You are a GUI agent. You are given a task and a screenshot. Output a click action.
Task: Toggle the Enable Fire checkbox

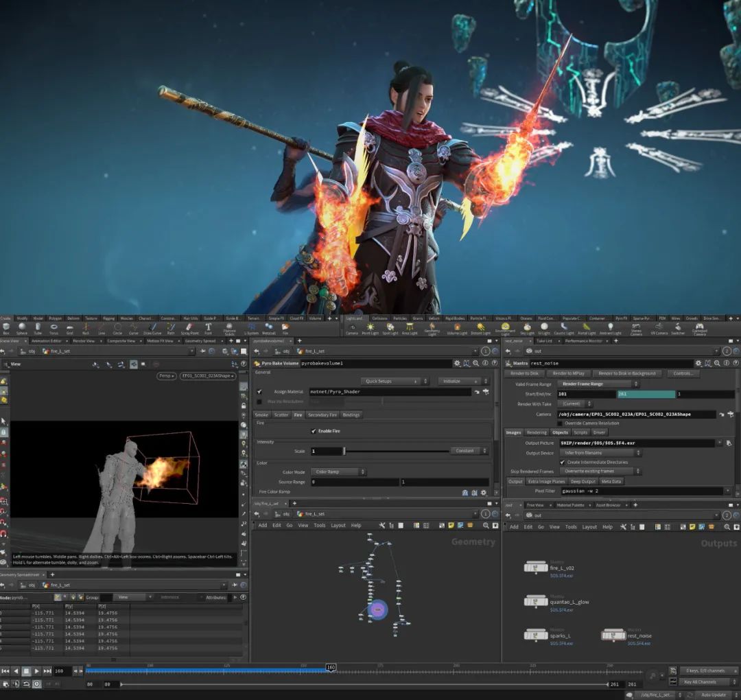coord(314,431)
